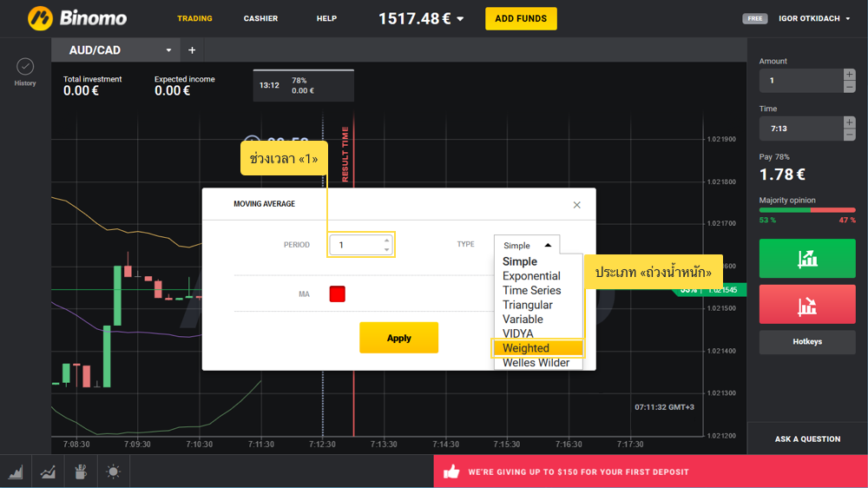
Task: Decrease the Time with minus stepper
Action: [x=849, y=135]
